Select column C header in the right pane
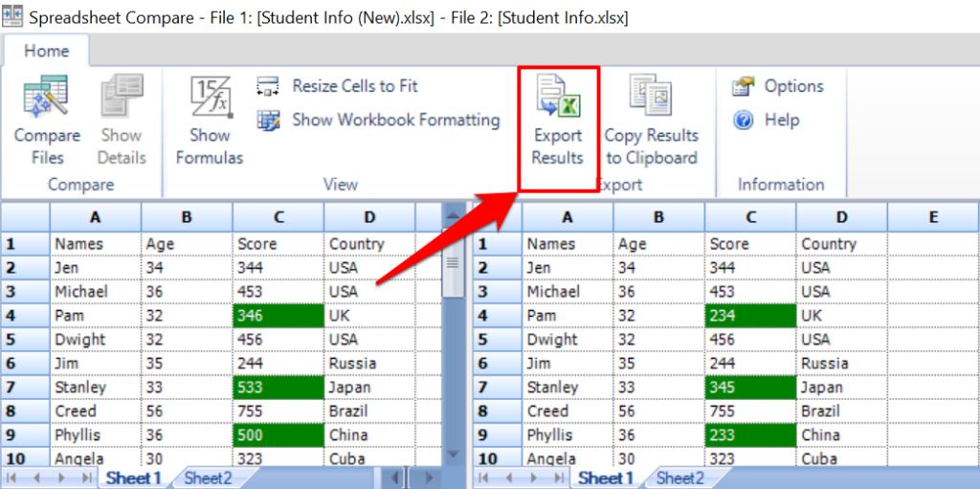Screen dimensions: 980x489 click(x=750, y=218)
